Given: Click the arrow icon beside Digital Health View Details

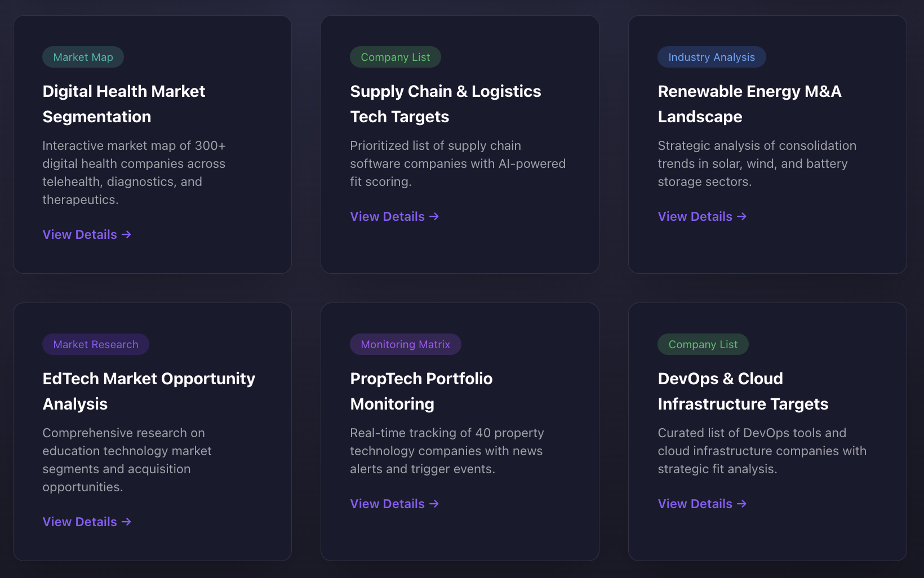Looking at the screenshot, I should click(127, 234).
